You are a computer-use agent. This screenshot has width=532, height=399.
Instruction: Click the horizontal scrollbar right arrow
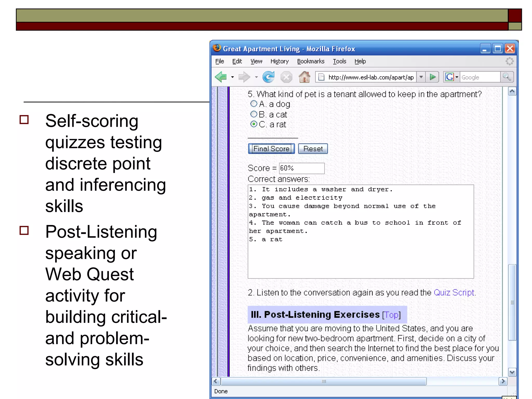[503, 381]
